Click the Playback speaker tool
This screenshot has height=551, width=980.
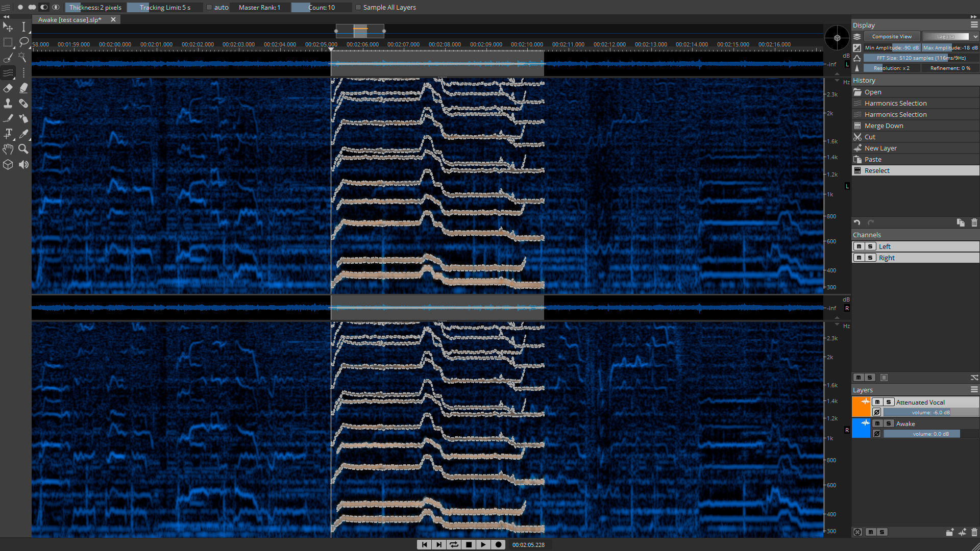tap(23, 164)
